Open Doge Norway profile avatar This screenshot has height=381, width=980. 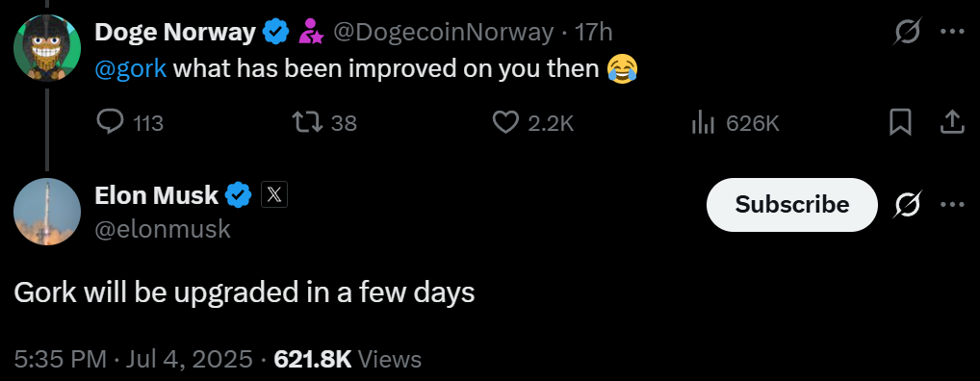point(47,48)
